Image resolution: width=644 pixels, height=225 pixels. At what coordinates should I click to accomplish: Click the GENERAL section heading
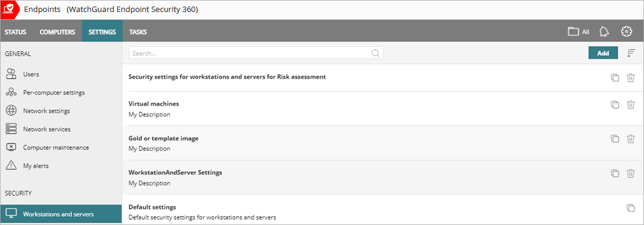17,53
